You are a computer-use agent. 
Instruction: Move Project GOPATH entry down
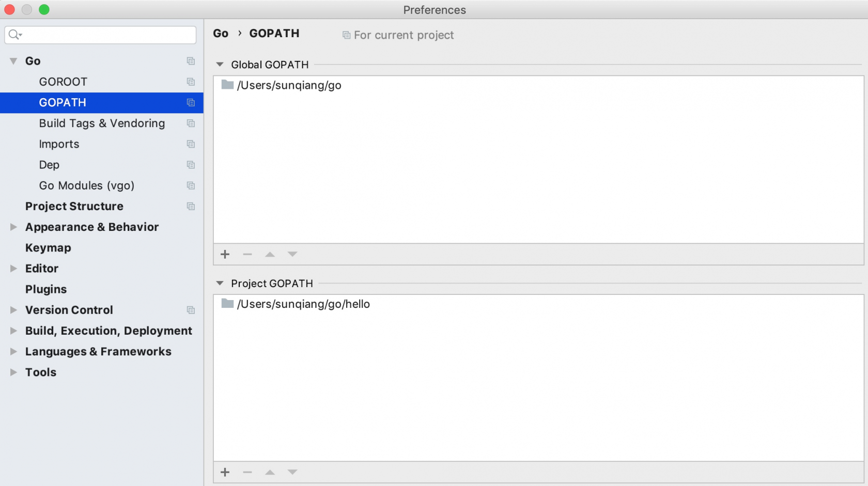point(292,472)
